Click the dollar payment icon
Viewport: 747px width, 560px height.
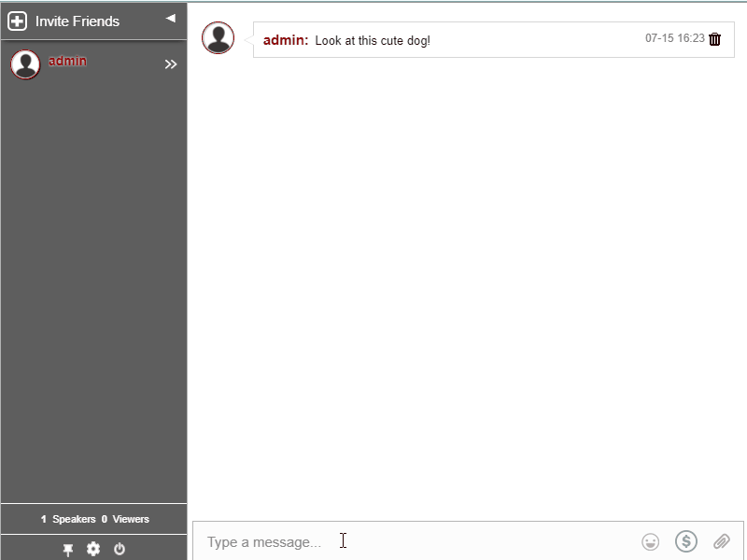[x=686, y=541]
